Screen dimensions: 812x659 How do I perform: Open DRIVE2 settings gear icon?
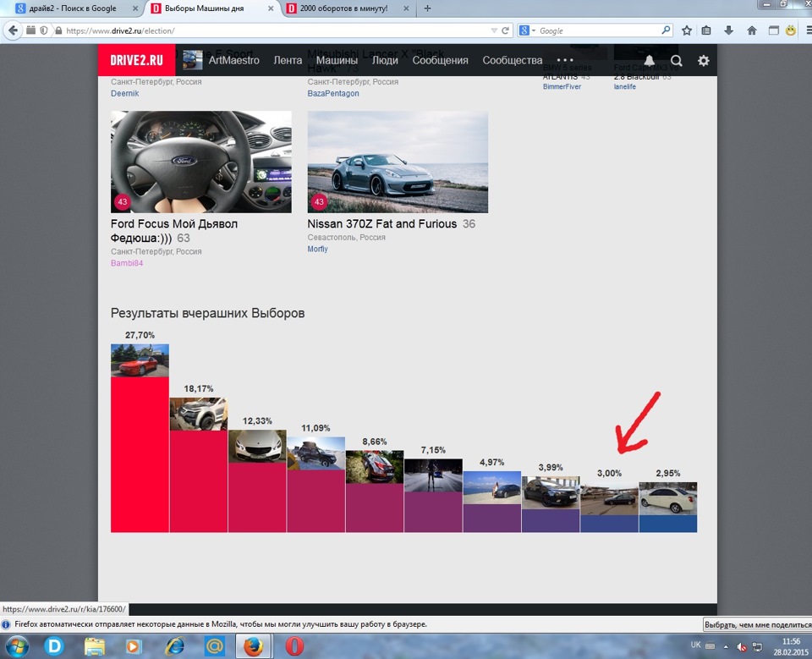703,61
